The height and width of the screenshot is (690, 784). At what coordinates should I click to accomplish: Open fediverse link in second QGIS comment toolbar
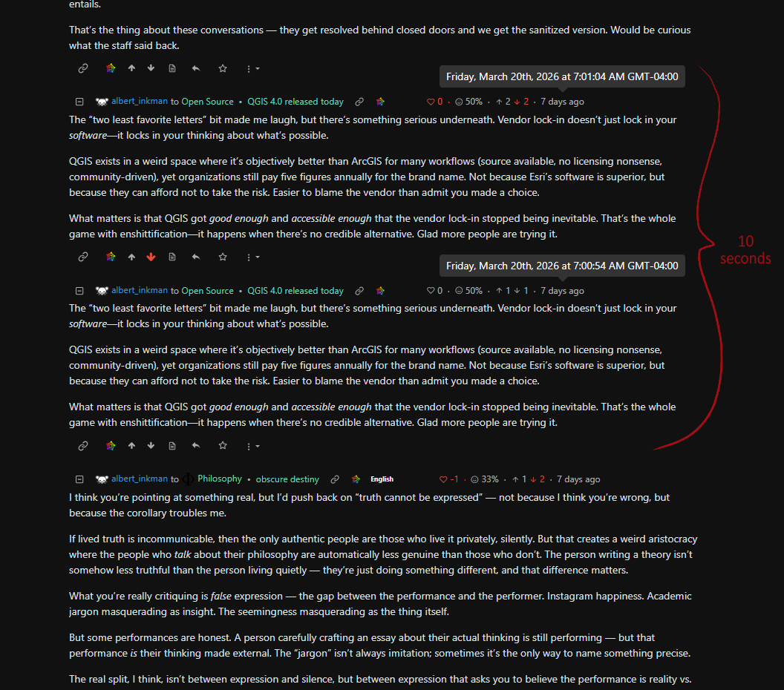point(111,446)
